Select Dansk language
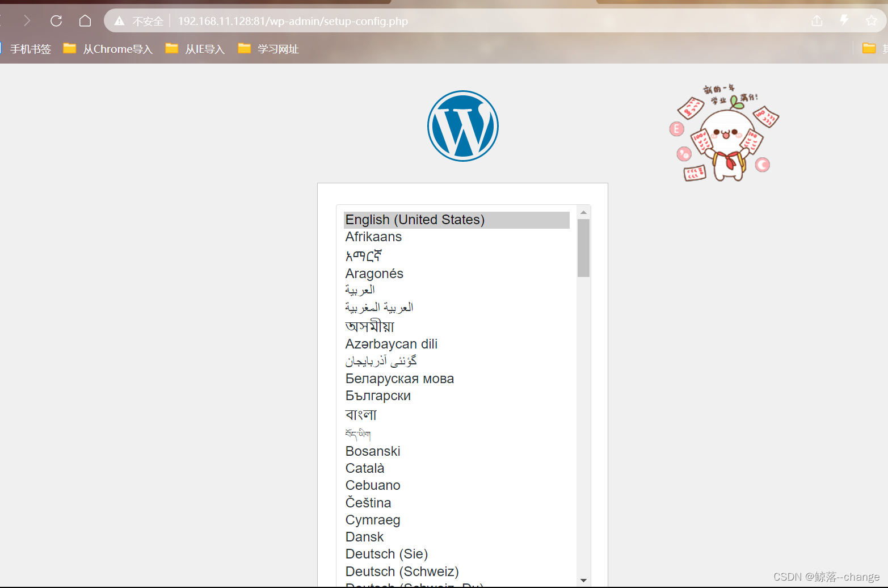This screenshot has width=888, height=588. (457, 537)
